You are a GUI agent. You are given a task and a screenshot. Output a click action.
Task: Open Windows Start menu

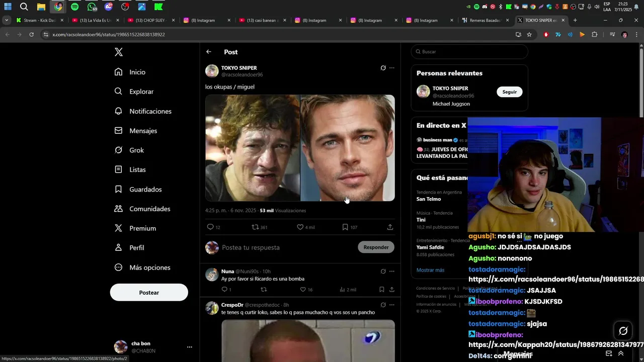pos(8,7)
